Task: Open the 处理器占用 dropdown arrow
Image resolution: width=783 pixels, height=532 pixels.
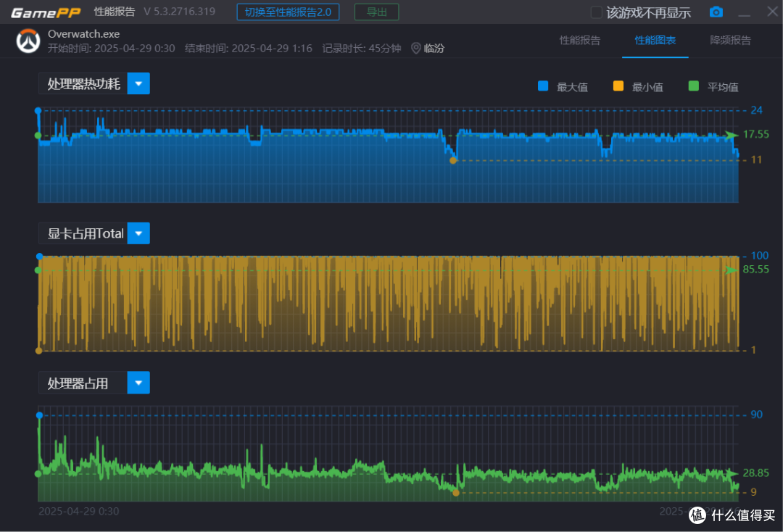Action: [138, 383]
